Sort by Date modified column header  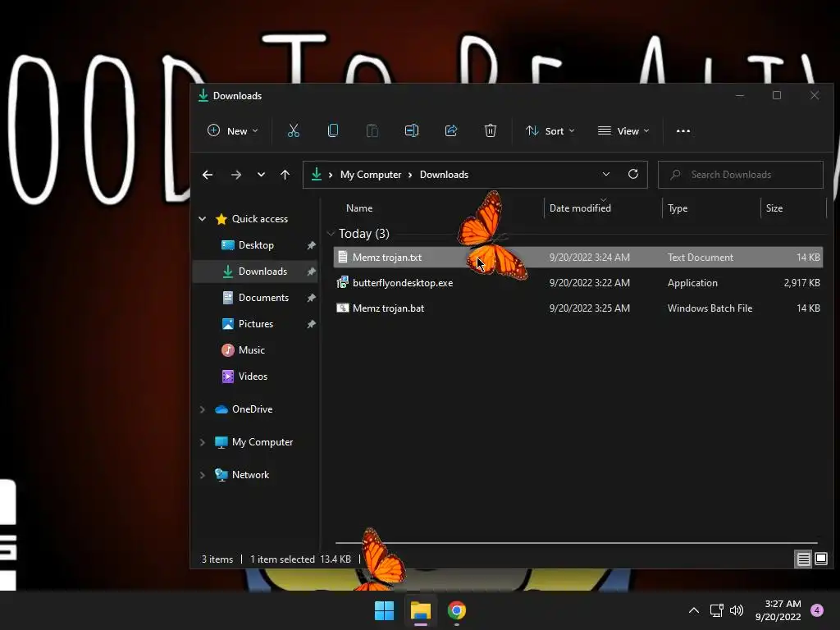580,208
